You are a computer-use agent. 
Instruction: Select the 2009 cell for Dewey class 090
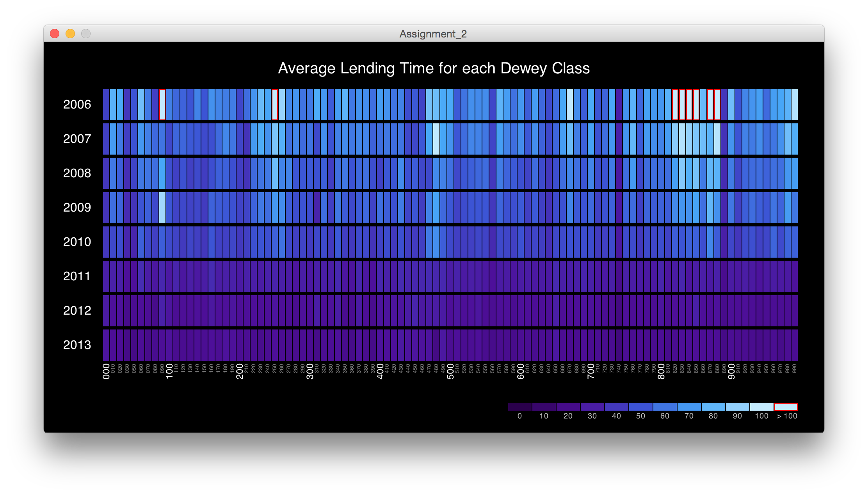point(162,208)
